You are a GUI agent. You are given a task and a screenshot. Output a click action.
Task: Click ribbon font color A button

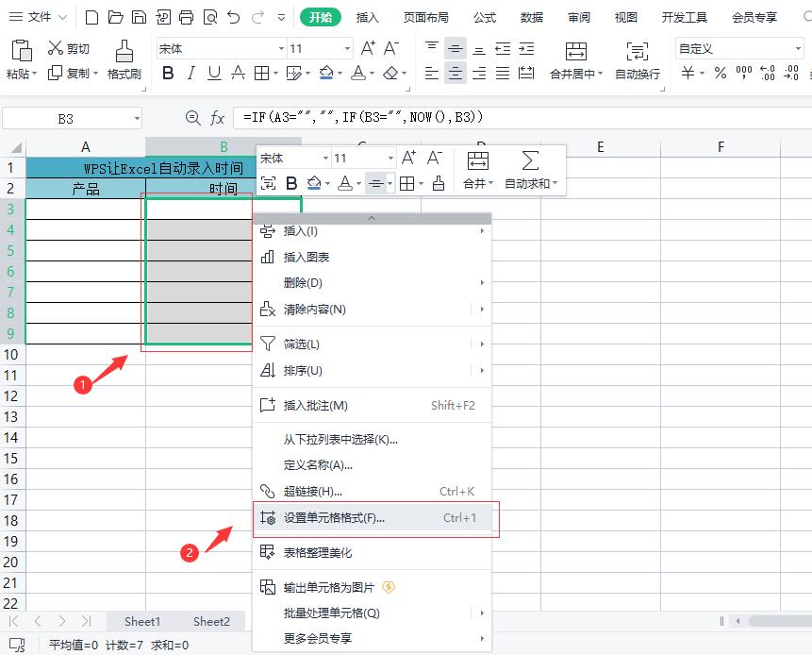(x=357, y=73)
